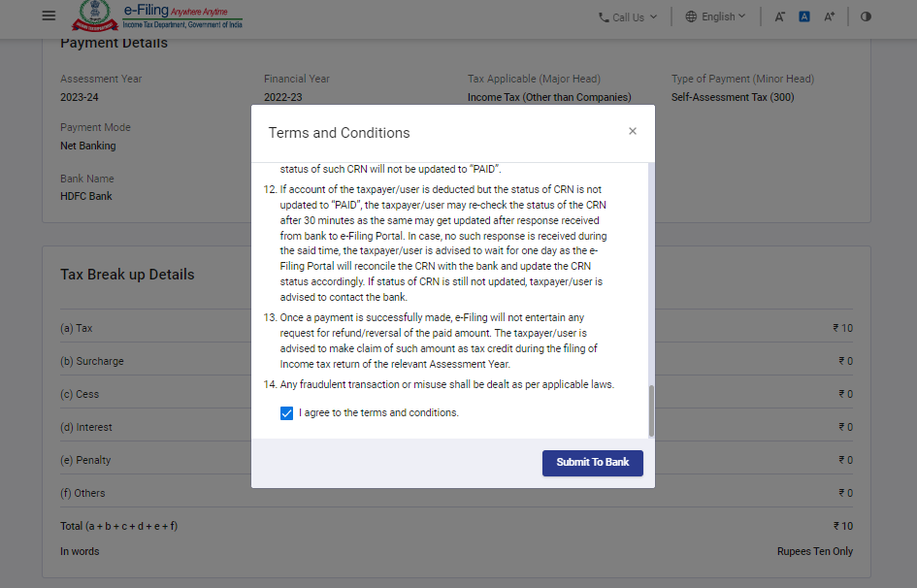Image resolution: width=917 pixels, height=588 pixels.
Task: Click the Call Us phone icon
Action: coord(604,17)
